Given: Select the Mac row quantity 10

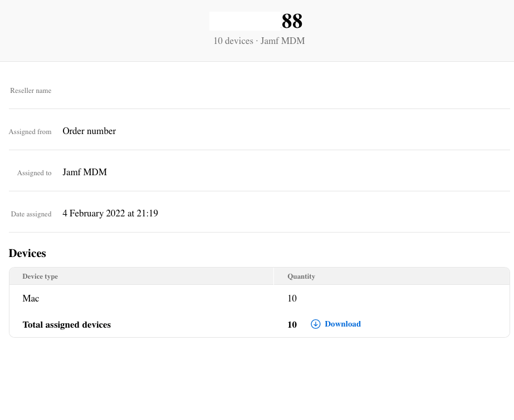Looking at the screenshot, I should coord(292,299).
